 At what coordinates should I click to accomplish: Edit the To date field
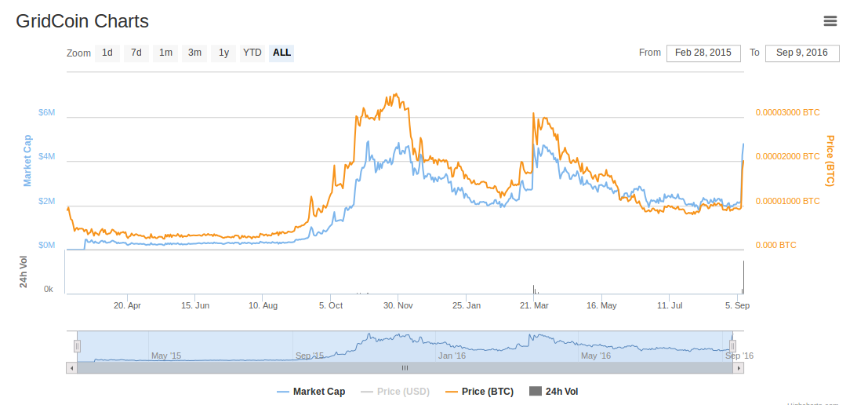pyautogui.click(x=802, y=53)
